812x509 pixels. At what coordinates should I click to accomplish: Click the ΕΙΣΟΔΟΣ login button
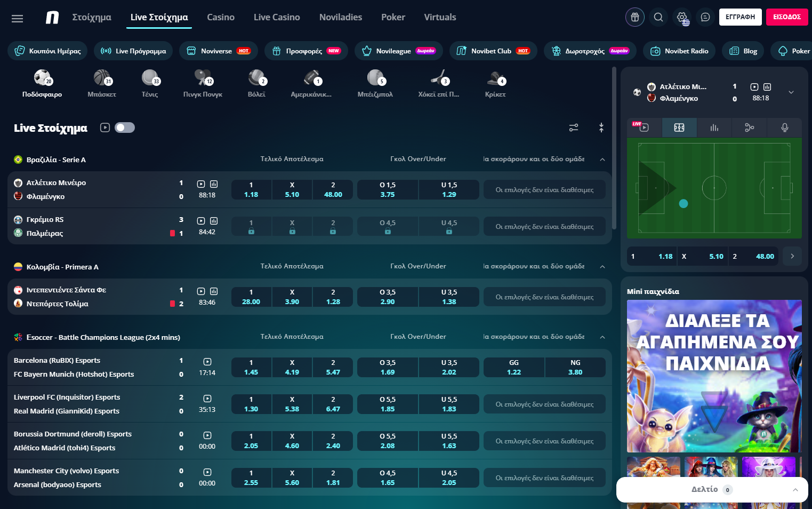(786, 17)
